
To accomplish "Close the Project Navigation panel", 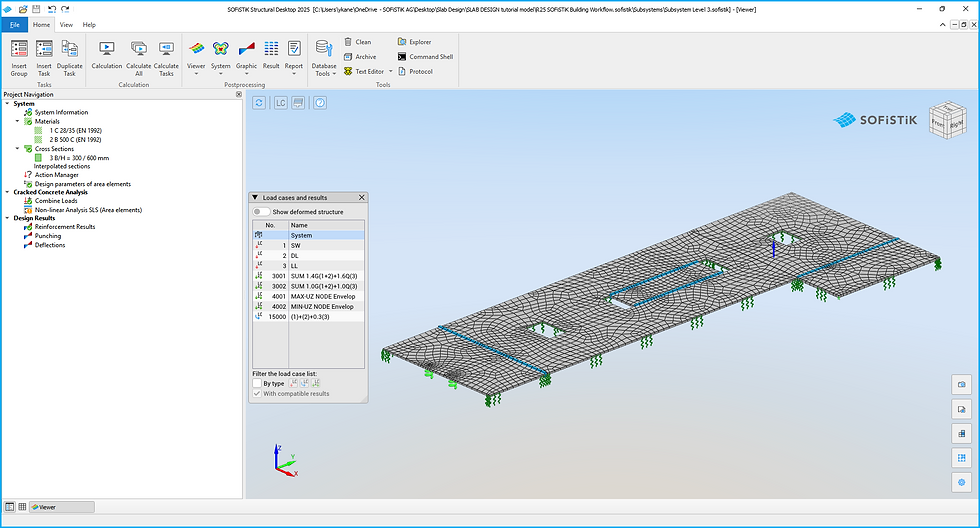I will point(239,94).
